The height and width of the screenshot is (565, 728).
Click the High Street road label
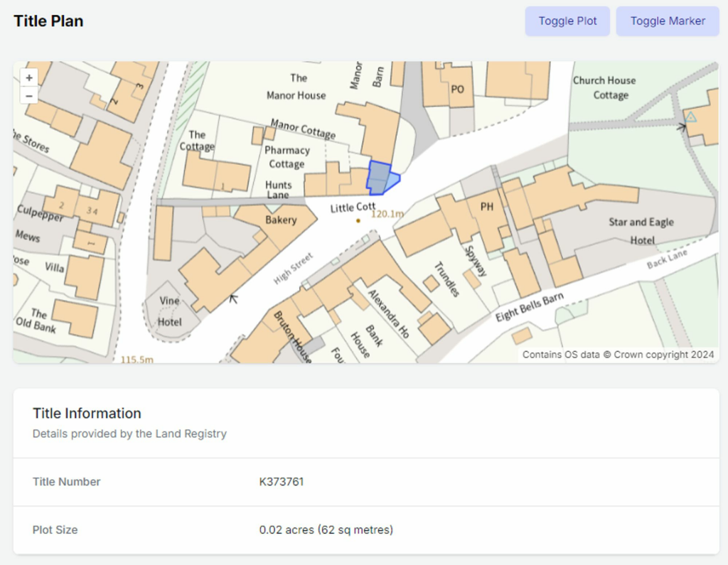(294, 269)
